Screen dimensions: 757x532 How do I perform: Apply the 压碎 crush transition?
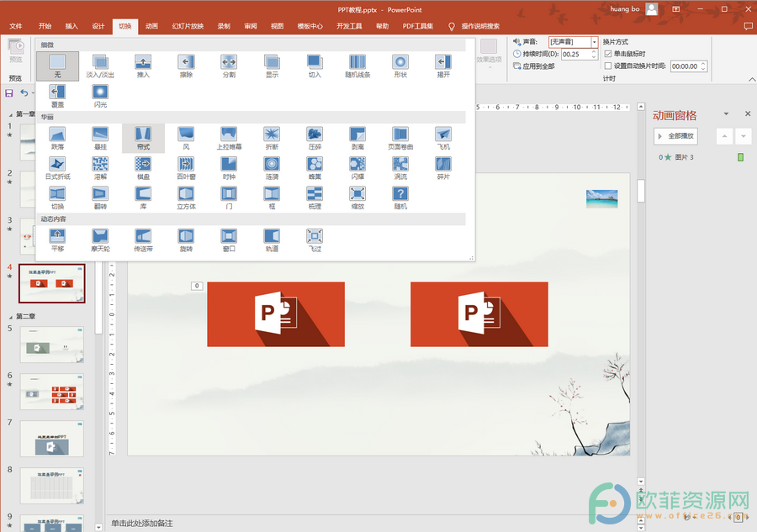[x=315, y=138]
